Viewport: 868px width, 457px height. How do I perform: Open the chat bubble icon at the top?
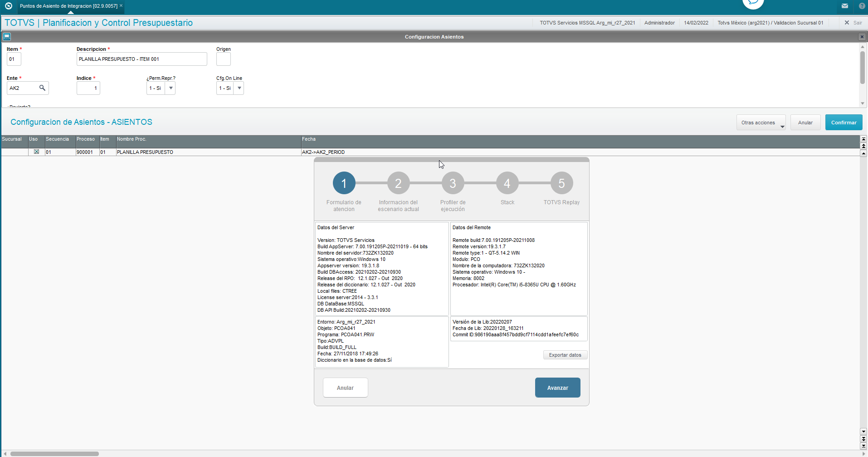[x=753, y=4]
